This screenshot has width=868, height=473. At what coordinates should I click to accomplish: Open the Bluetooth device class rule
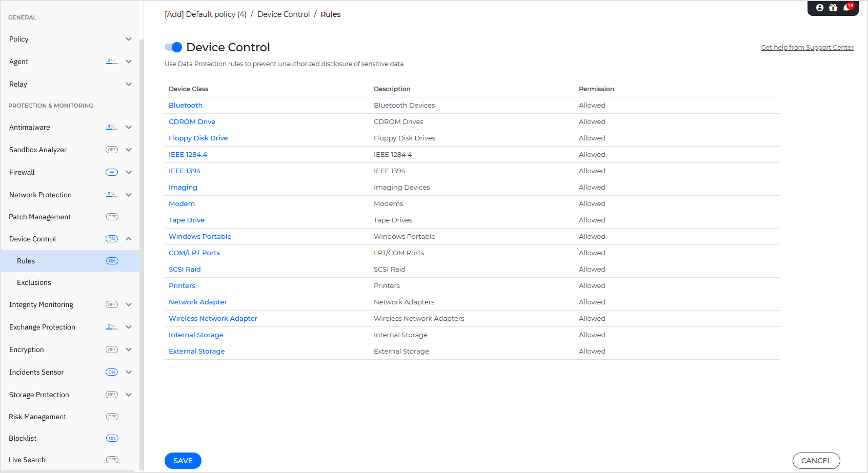185,105
